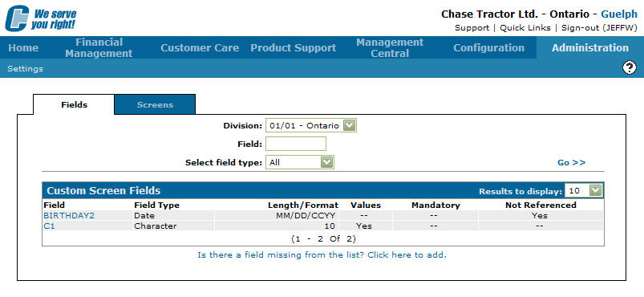Viewport: 644px width, 297px height.
Task: Open the Division dropdown arrow
Action: pyautogui.click(x=349, y=125)
